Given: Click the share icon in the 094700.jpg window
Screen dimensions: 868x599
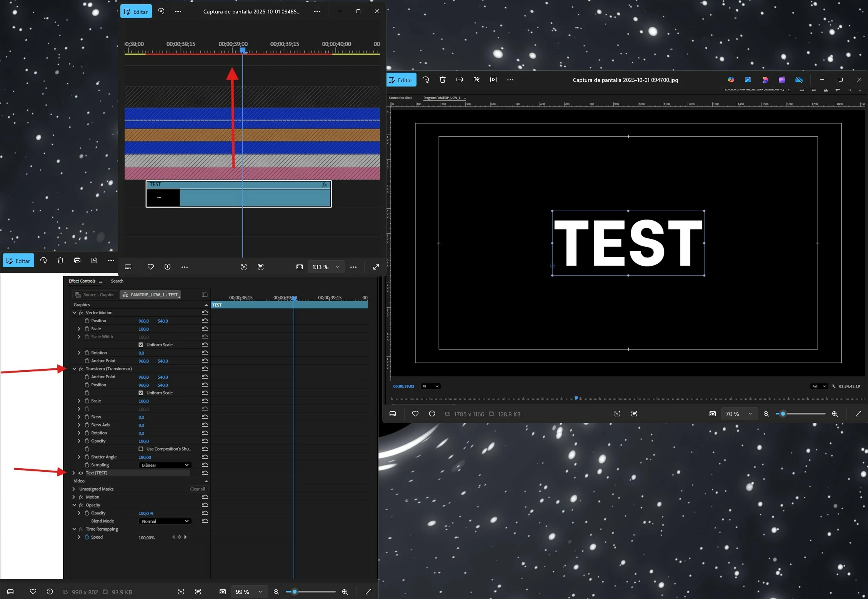Looking at the screenshot, I should (476, 80).
